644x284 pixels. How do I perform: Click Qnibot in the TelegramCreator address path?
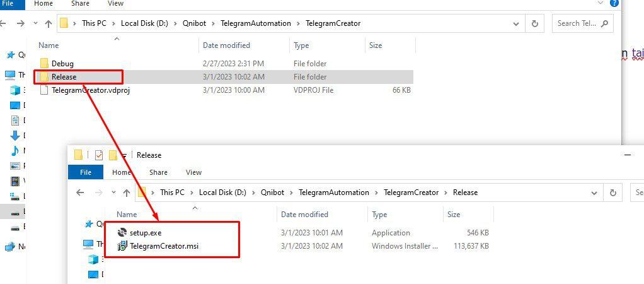pos(194,23)
